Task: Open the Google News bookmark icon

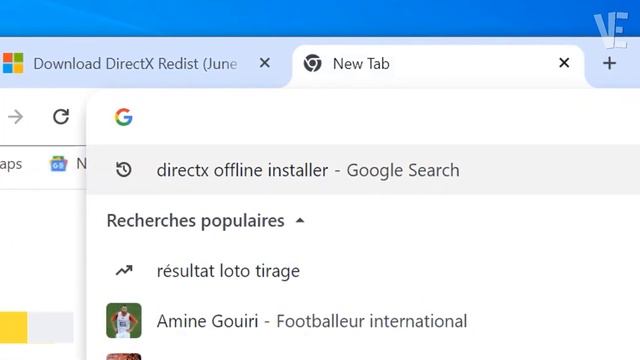Action: (x=58, y=164)
